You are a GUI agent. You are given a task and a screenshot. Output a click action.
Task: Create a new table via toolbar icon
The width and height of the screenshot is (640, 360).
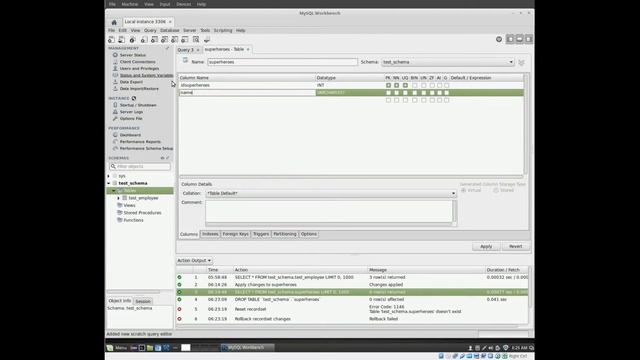point(154,40)
